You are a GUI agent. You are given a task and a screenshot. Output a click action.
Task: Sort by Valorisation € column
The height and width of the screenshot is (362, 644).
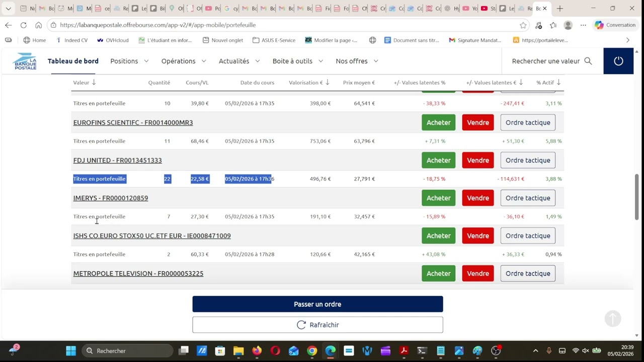(309, 82)
